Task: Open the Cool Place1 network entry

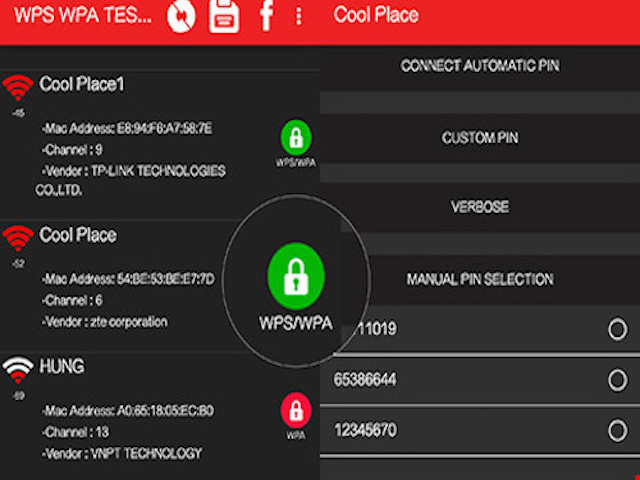Action: (x=160, y=146)
